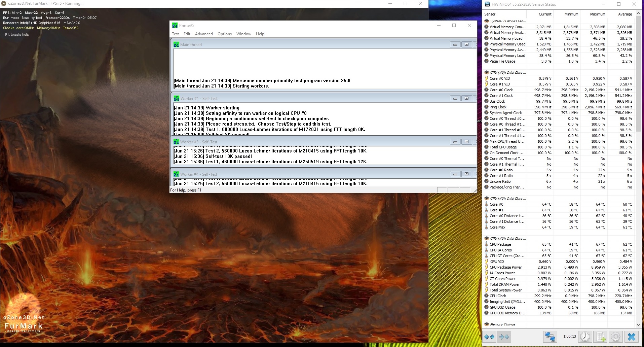Click the icon beside GPU Clock sensor
This screenshot has width=644, height=347.
(x=486, y=296)
